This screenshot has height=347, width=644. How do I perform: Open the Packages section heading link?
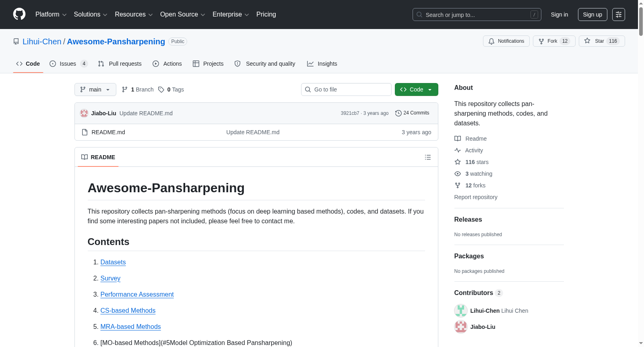[469, 256]
